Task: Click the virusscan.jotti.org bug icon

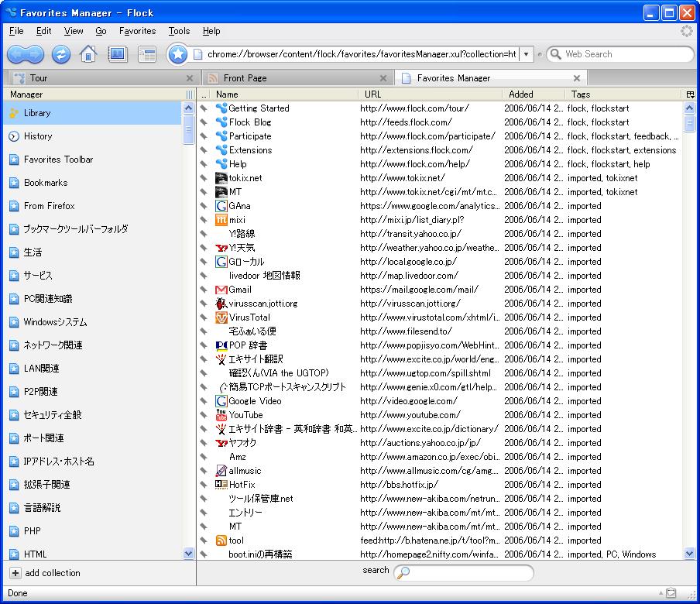Action: coord(221,304)
